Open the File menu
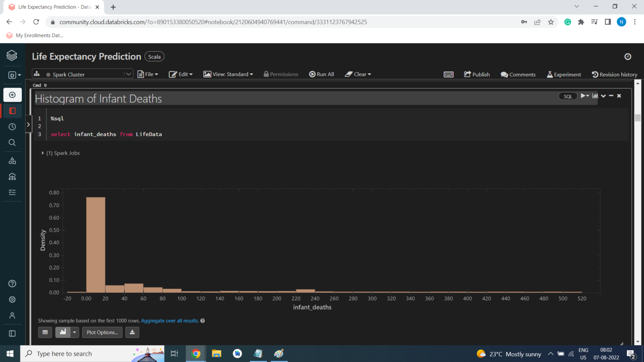 pyautogui.click(x=148, y=74)
